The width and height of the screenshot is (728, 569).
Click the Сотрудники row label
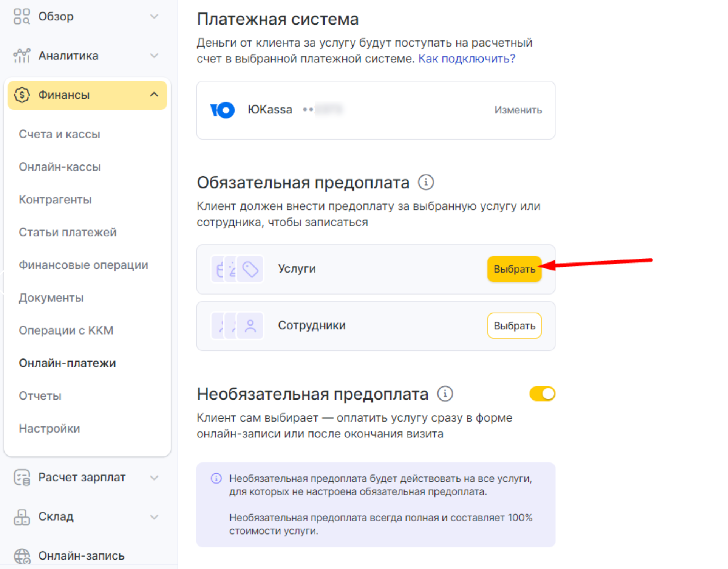coord(312,326)
